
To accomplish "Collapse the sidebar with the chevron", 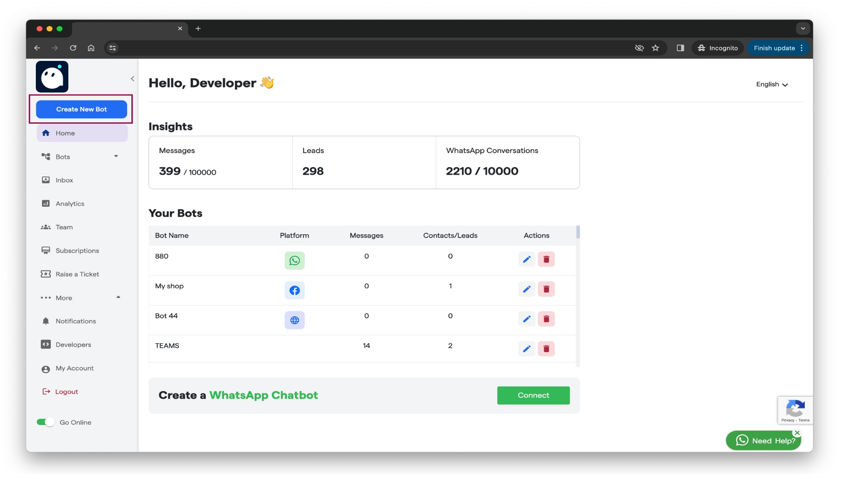I will click(133, 79).
